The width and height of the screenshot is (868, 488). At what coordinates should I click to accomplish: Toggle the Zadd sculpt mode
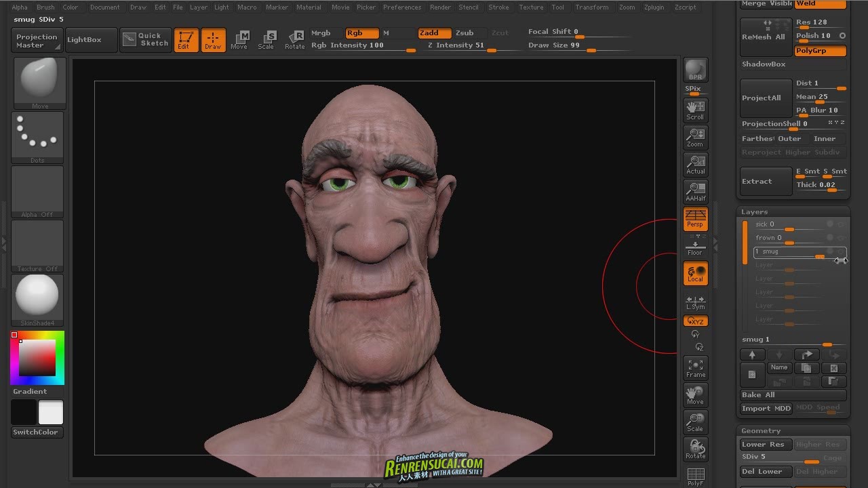tap(434, 33)
